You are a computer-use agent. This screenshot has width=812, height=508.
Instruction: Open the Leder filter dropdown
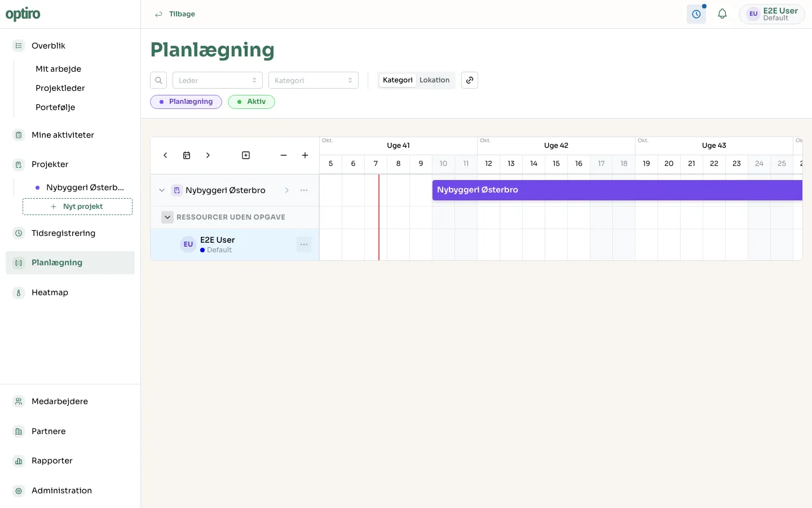tap(218, 80)
